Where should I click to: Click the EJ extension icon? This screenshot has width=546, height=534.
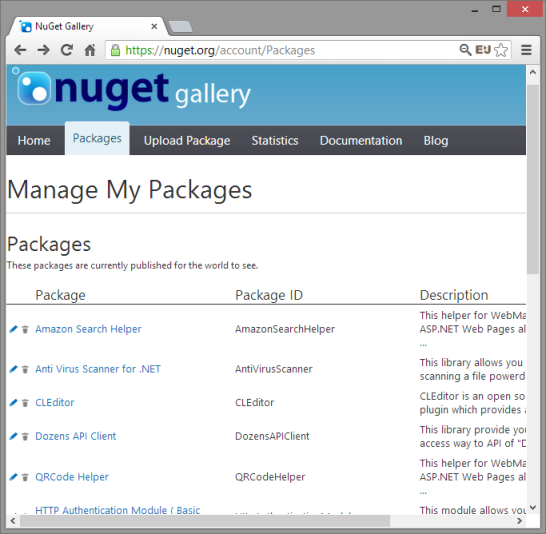[x=483, y=50]
